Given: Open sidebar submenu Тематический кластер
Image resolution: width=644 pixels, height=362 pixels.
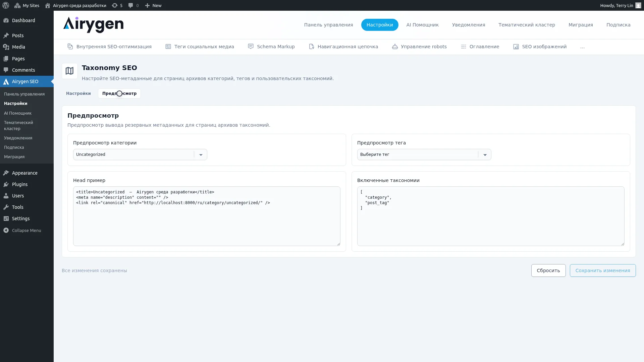Looking at the screenshot, I should [18, 126].
